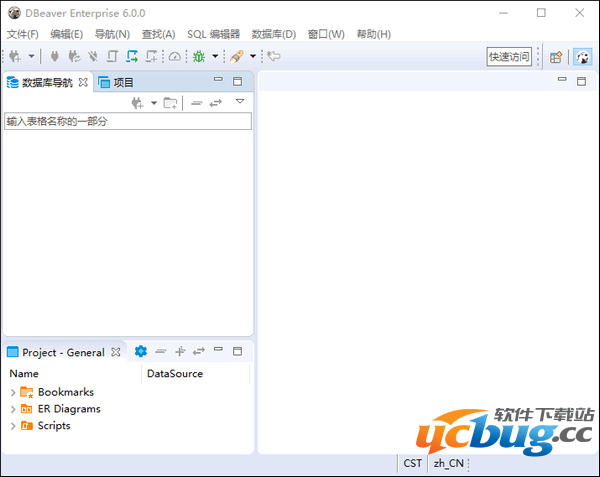Expand the ER Diagrams tree node
Screen dimensions: 600x477
[x=13, y=409]
